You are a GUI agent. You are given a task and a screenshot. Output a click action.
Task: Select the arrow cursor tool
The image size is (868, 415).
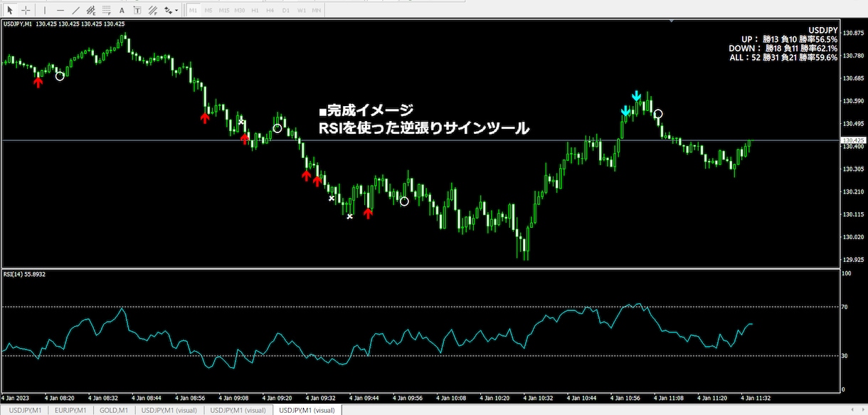pos(10,11)
